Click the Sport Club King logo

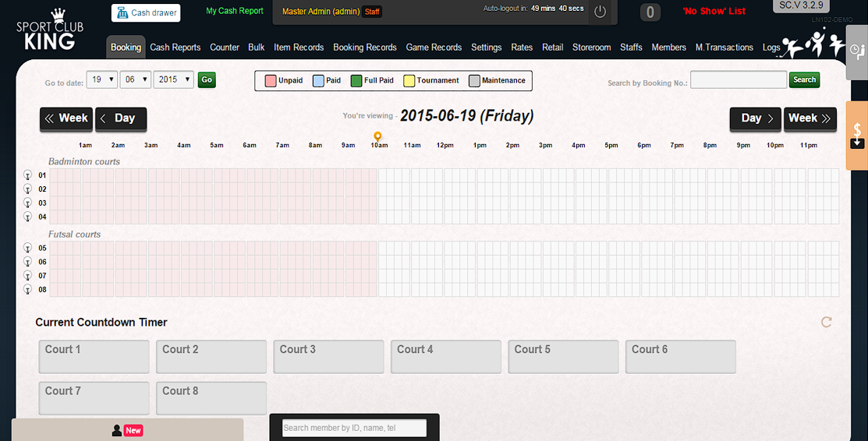[x=51, y=30]
